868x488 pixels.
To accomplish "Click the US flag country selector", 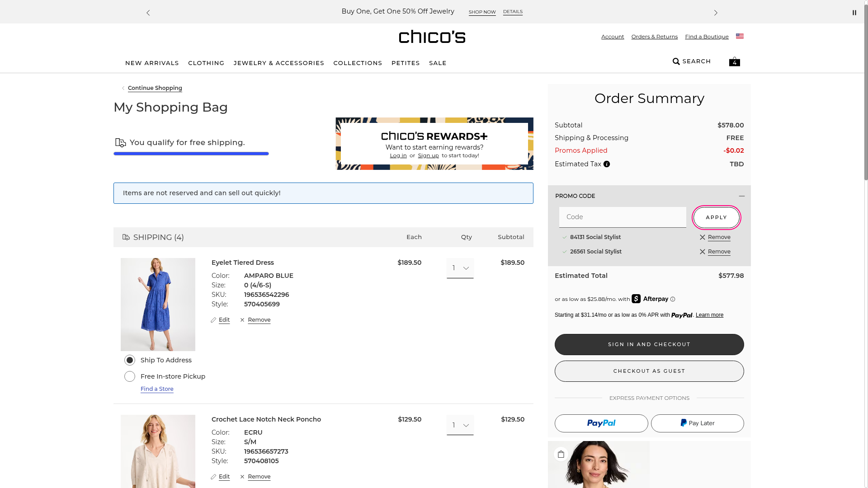I will click(x=740, y=36).
